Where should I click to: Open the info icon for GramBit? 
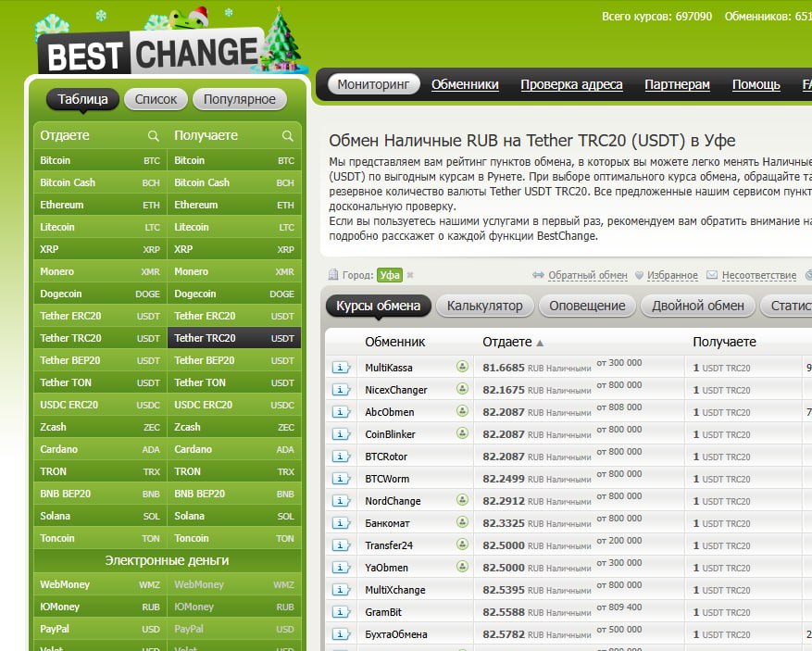(342, 612)
